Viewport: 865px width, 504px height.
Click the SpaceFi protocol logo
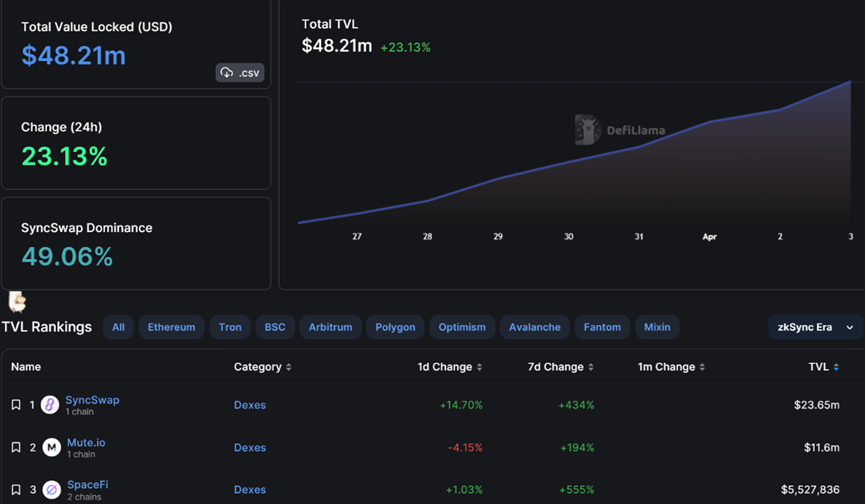coord(51,490)
